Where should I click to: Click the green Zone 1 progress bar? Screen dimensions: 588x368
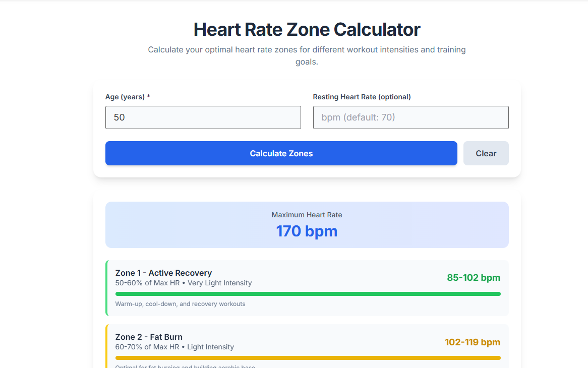click(308, 293)
